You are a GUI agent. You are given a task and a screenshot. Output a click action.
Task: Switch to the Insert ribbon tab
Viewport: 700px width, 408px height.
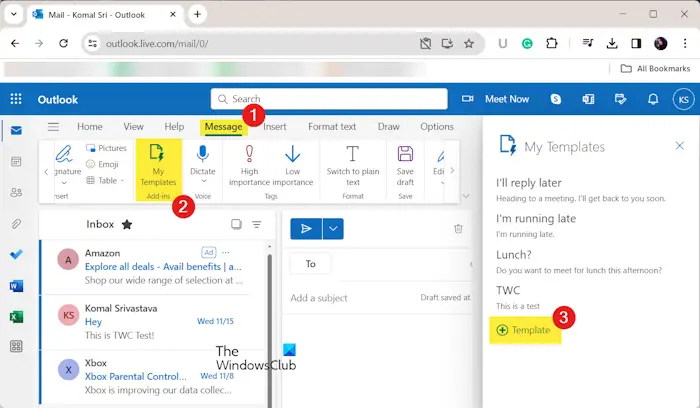[x=275, y=127]
